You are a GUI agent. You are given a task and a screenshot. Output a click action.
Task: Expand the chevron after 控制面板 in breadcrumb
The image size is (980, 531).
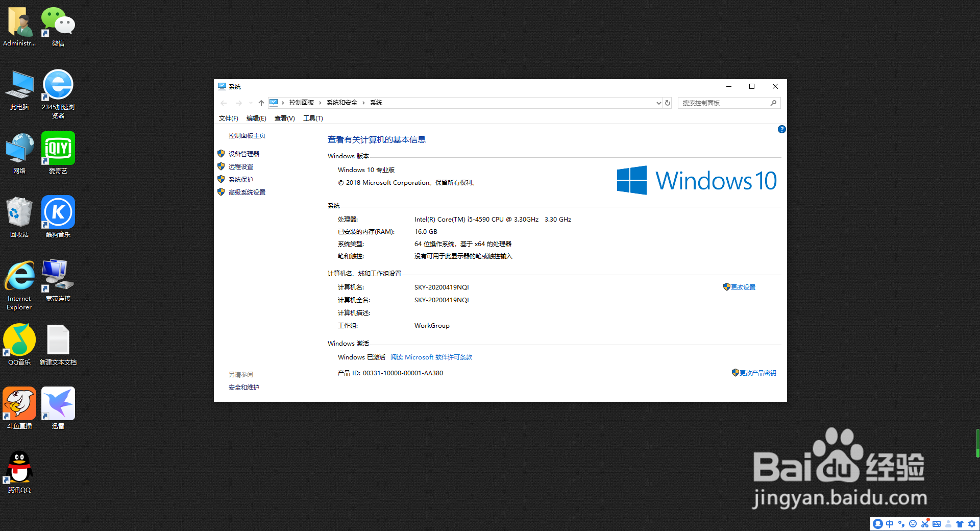tap(320, 103)
